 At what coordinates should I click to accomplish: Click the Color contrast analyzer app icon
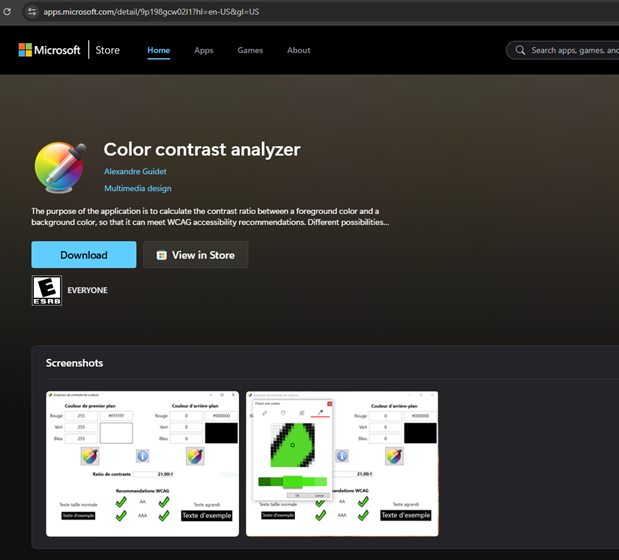click(x=60, y=168)
